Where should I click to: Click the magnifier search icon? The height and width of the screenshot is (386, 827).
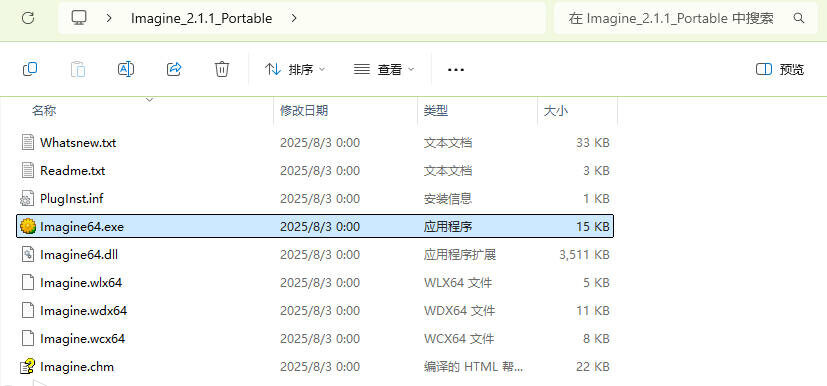(799, 18)
